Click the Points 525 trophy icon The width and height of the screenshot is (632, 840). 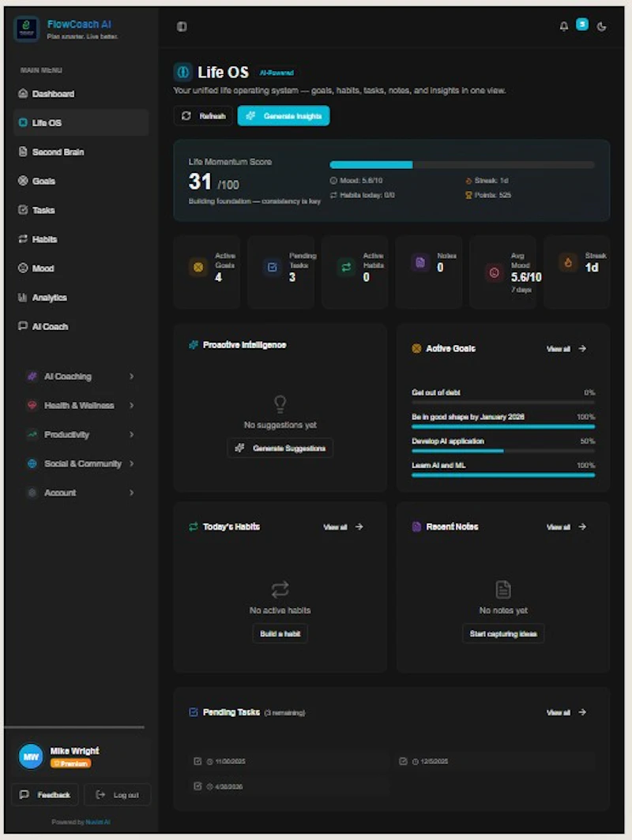(x=468, y=195)
